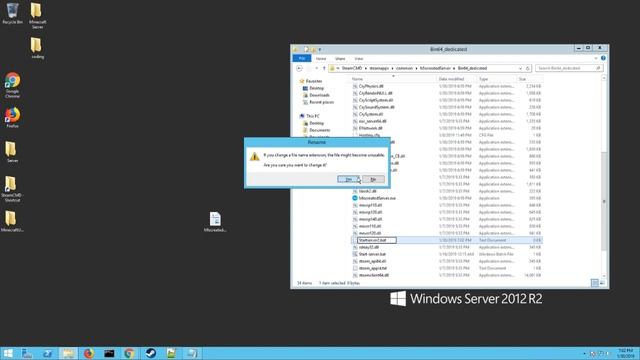Viewport: 640px width, 360px height.
Task: Select the text document icon on desktop
Action: [x=215, y=222]
